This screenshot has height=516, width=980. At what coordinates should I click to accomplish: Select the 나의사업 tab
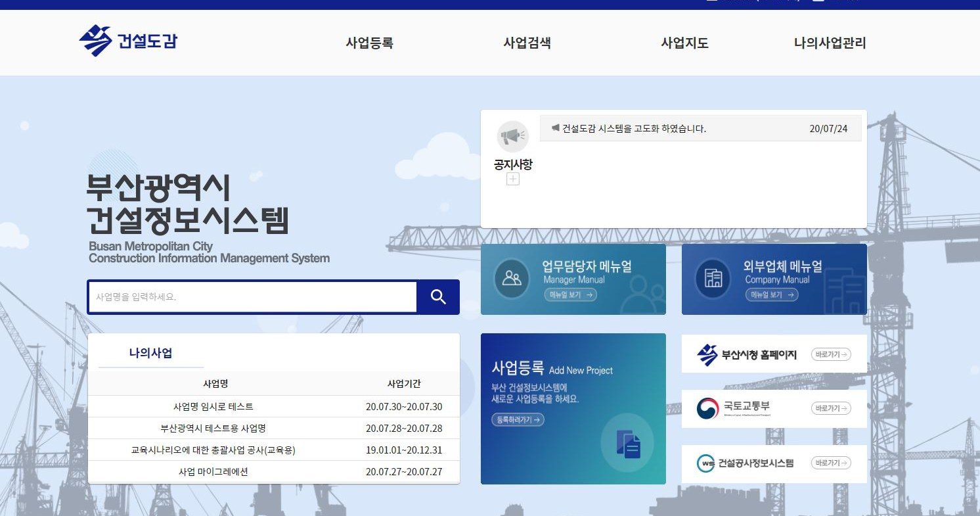coord(151,353)
